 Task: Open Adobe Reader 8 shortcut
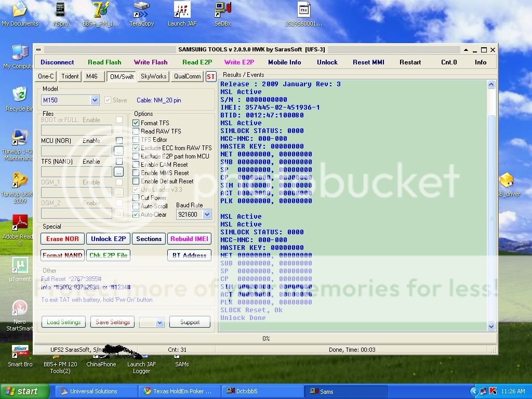(19, 230)
